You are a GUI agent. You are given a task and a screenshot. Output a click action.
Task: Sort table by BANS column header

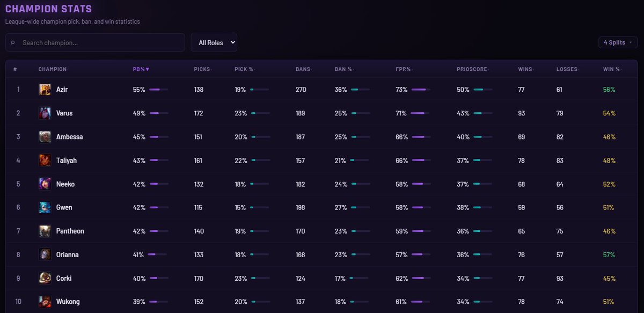303,69
